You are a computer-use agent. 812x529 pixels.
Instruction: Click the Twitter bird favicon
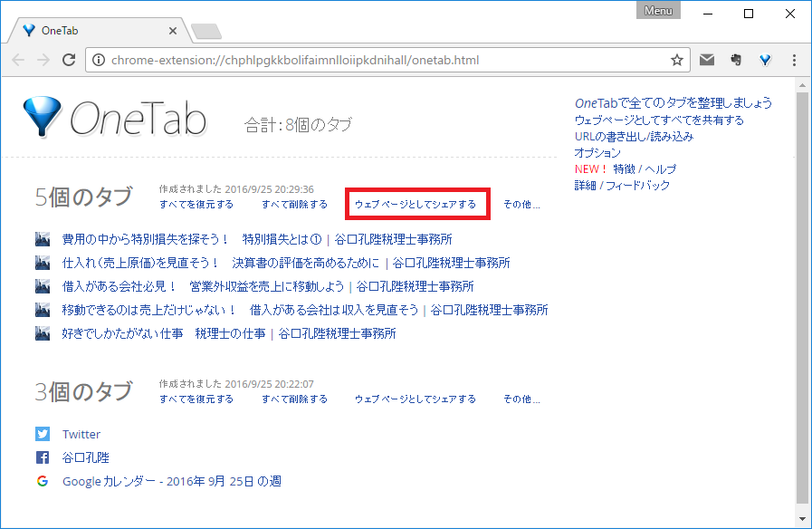pos(43,434)
